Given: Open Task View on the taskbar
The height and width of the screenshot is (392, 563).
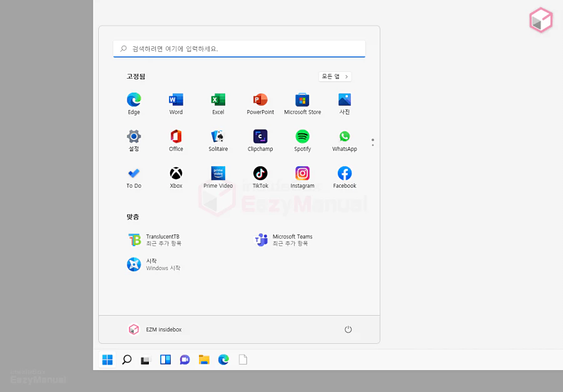Looking at the screenshot, I should [x=146, y=359].
